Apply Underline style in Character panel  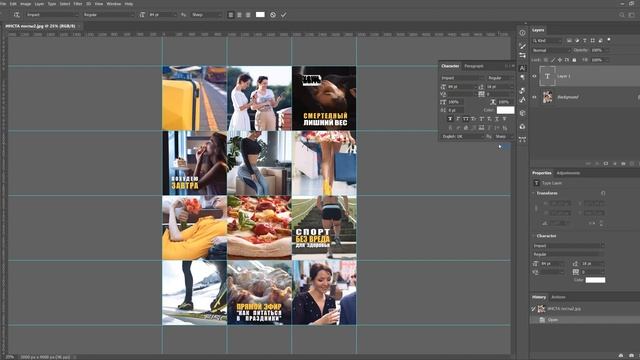(497, 119)
